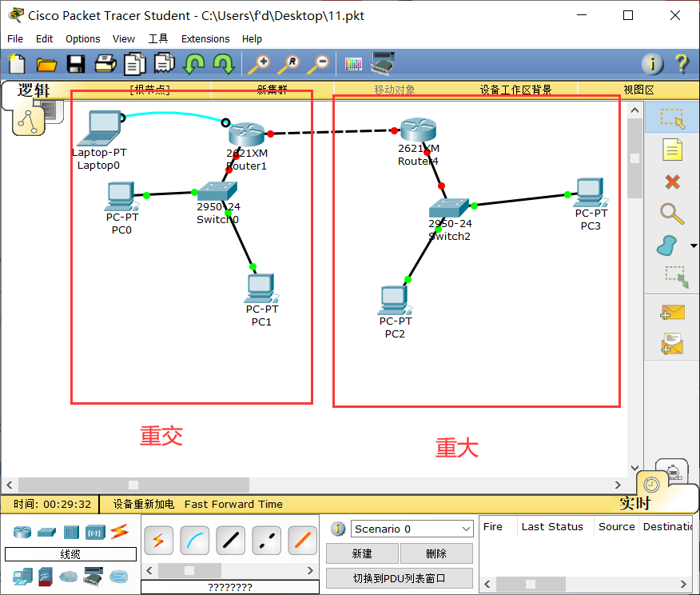Click the Add Complex PDU envelope
This screenshot has width=700, height=595.
(672, 344)
